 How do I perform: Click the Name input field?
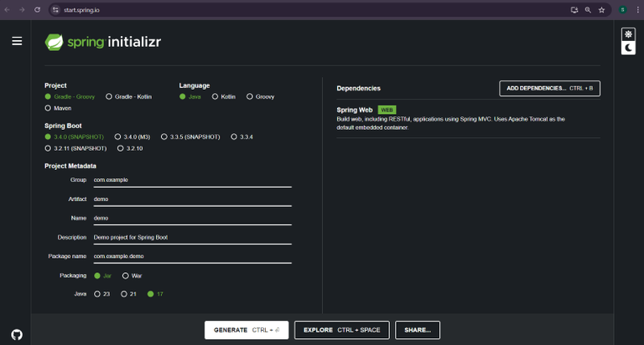pyautogui.click(x=193, y=219)
